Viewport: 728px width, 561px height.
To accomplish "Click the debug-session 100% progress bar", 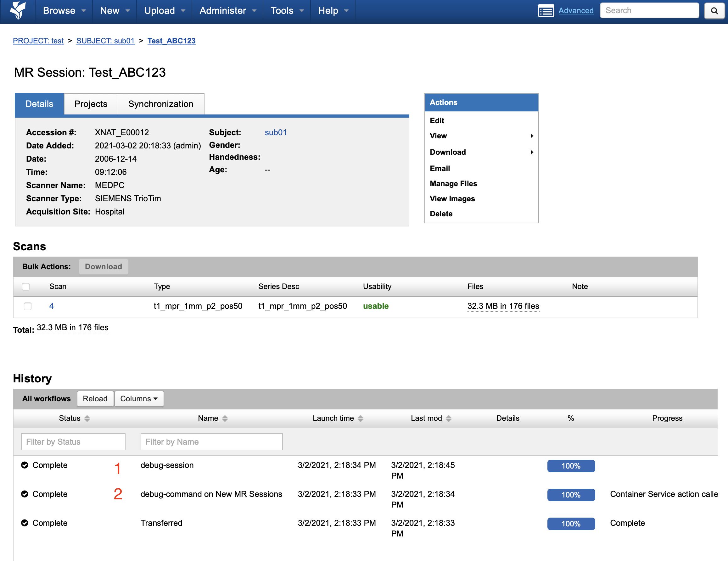I will point(571,466).
